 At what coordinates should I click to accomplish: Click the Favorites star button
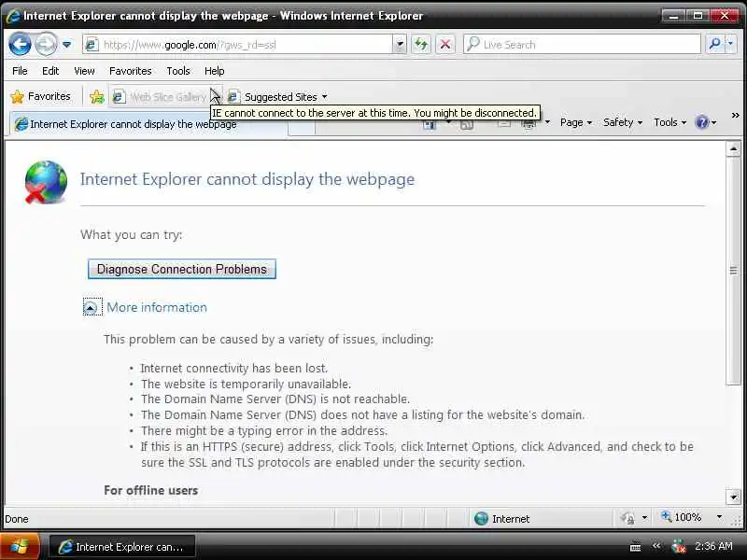point(40,97)
